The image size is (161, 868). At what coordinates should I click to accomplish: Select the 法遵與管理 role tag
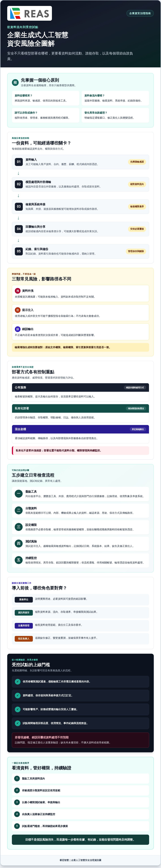[24, 626]
